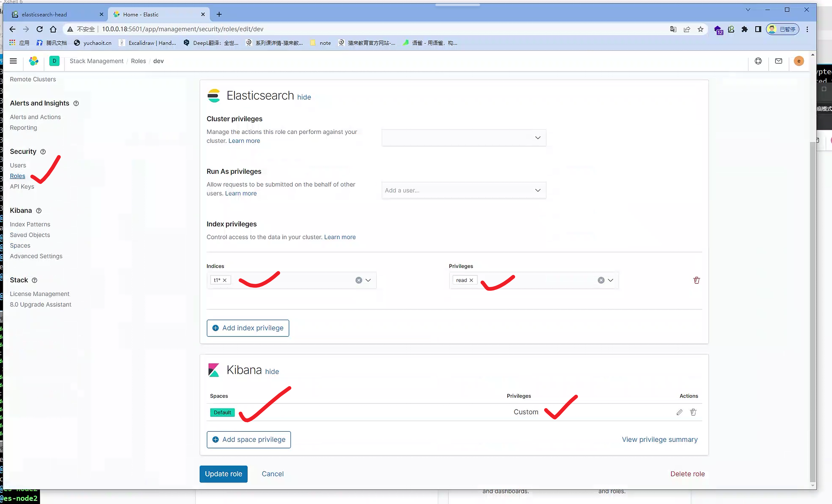Open Index Patterns in sidebar

click(30, 224)
